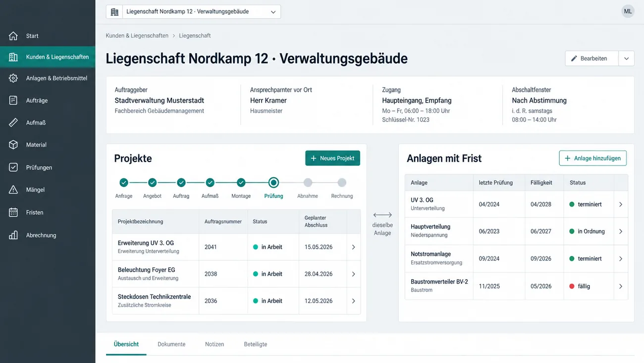Click the Aufträge document icon
The image size is (644, 363).
(13, 101)
